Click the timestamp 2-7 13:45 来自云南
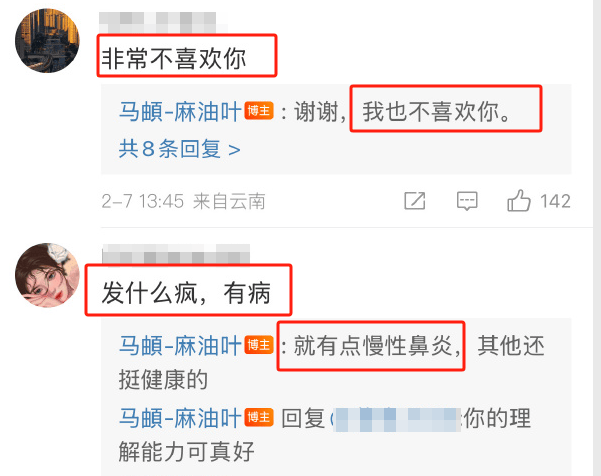This screenshot has width=601, height=476. coord(183,202)
